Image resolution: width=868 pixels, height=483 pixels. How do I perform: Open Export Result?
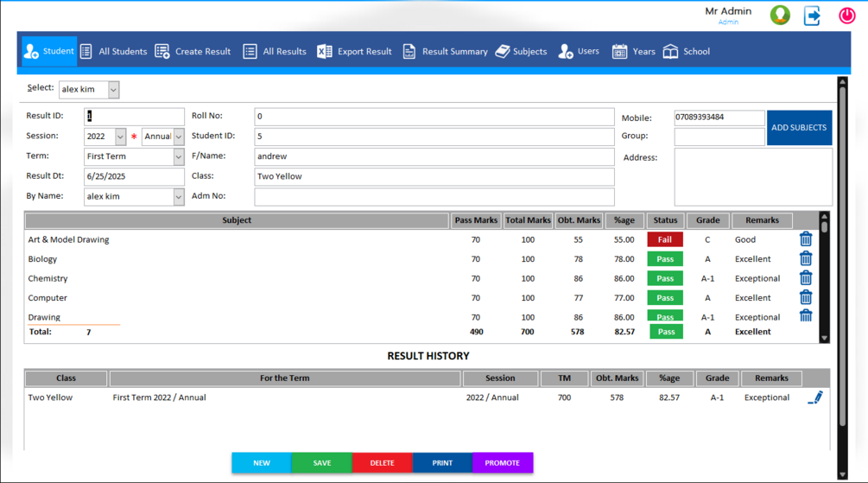[x=354, y=52]
